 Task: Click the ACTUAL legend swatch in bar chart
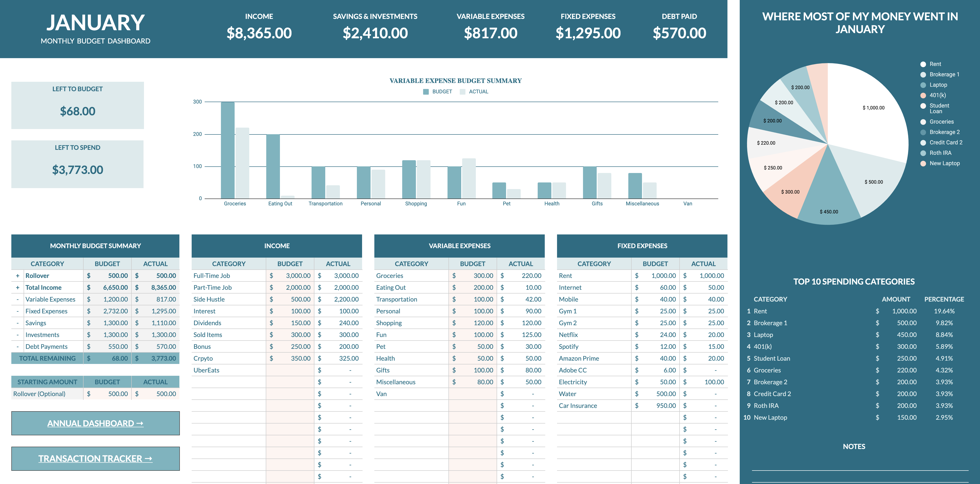click(x=463, y=92)
